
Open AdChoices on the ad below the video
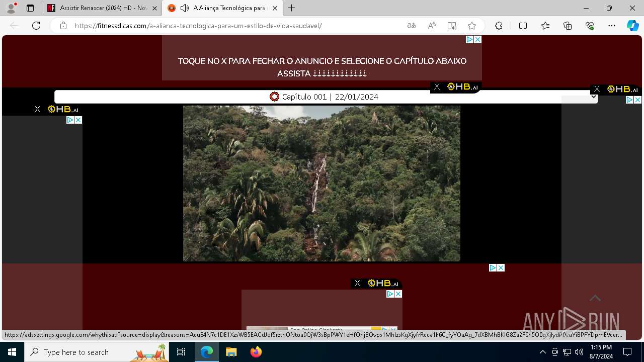493,267
